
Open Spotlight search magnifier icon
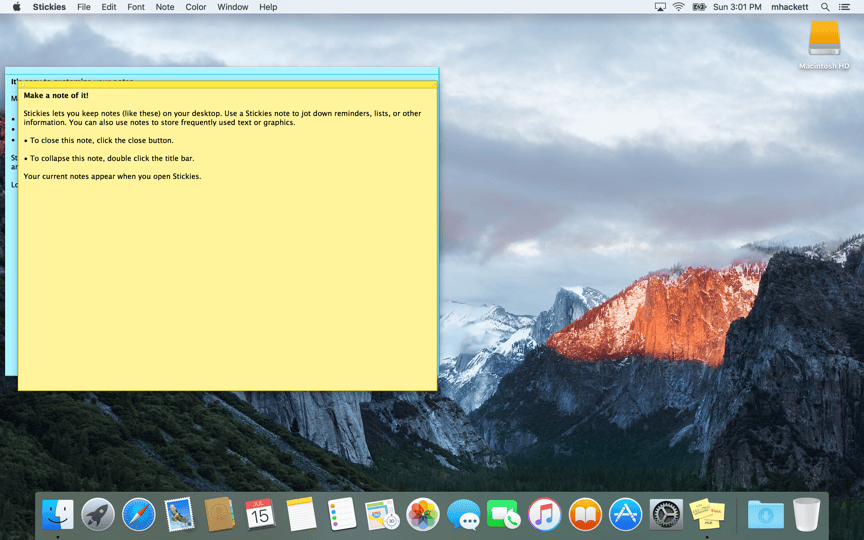pyautogui.click(x=825, y=7)
